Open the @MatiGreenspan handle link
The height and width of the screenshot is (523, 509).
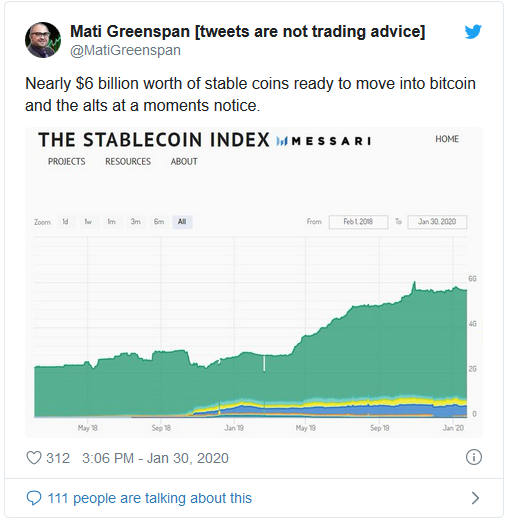pyautogui.click(x=125, y=50)
